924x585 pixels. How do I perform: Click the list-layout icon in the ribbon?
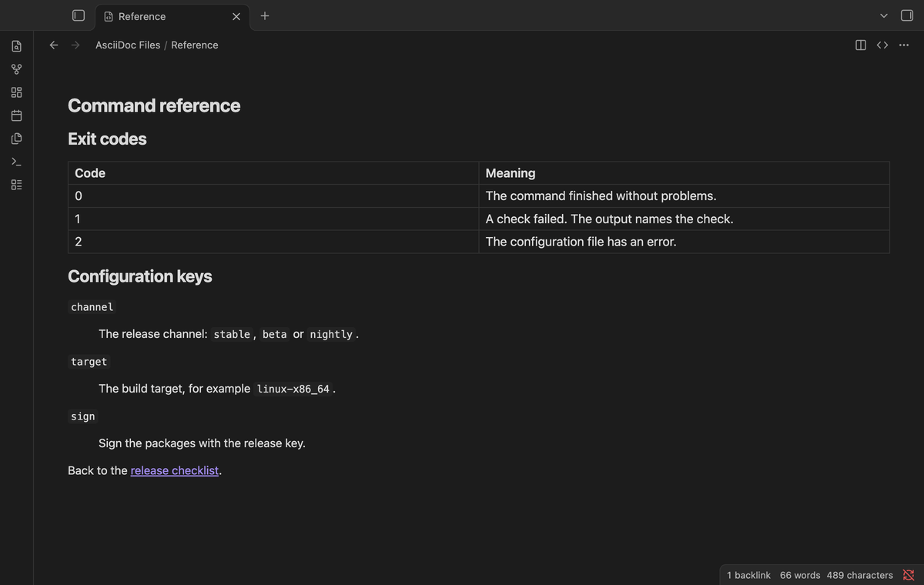point(17,185)
